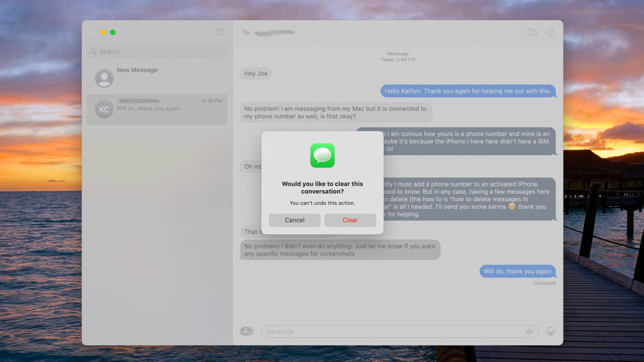Start a FaceTime video call
Viewport: 644px width, 362px height.
pyautogui.click(x=531, y=32)
